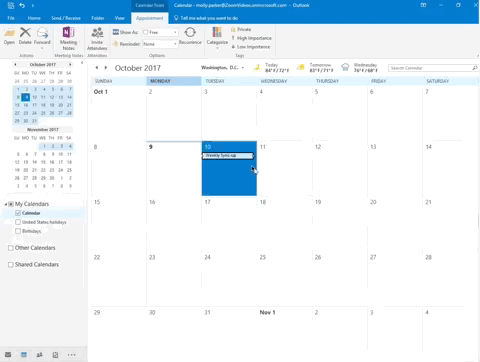Screen dimensions: 480x362
Task: Set up Recurrence for the appointment
Action: point(190,36)
